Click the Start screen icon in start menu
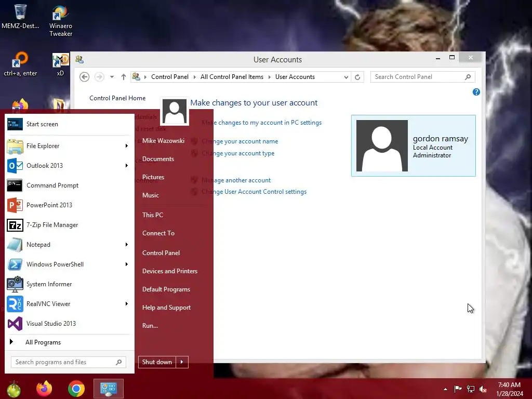 (15, 124)
